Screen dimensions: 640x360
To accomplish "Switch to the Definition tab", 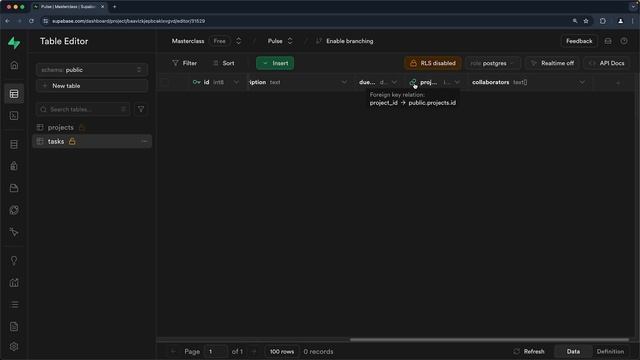I will [x=610, y=351].
